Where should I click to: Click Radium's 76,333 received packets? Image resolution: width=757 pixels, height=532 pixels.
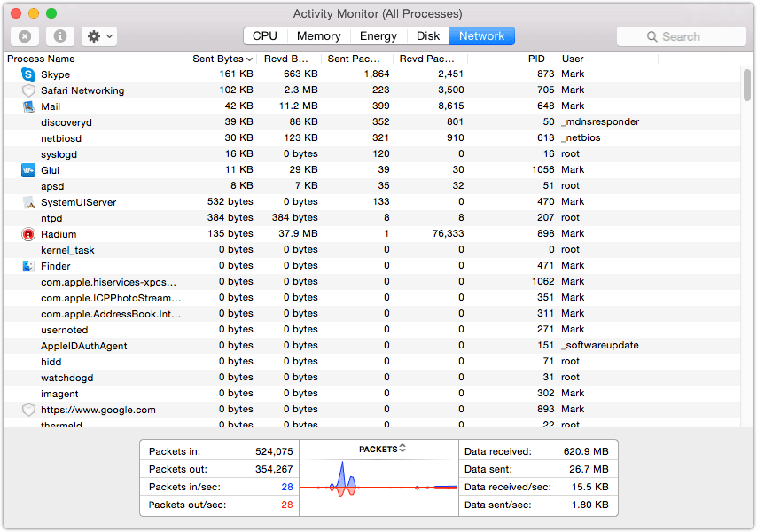(448, 234)
